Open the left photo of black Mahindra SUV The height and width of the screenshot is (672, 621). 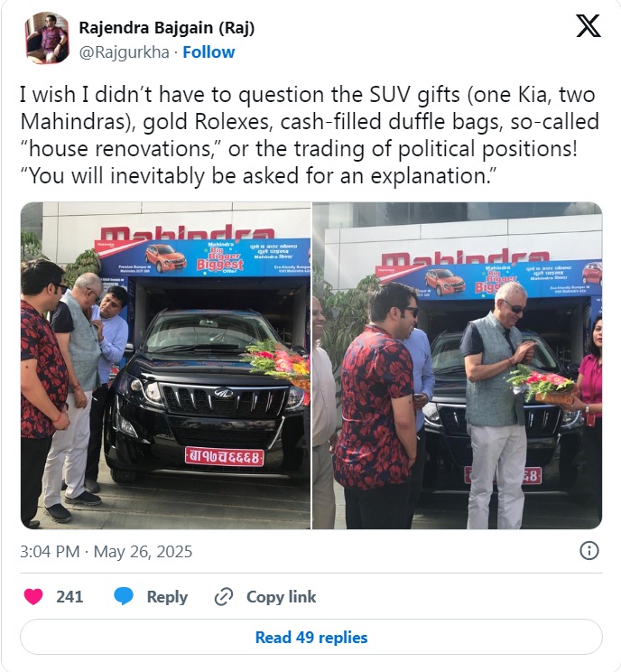pos(165,366)
